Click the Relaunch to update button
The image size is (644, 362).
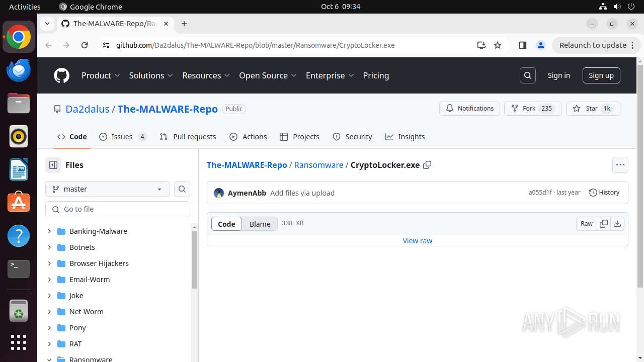[x=596, y=45]
